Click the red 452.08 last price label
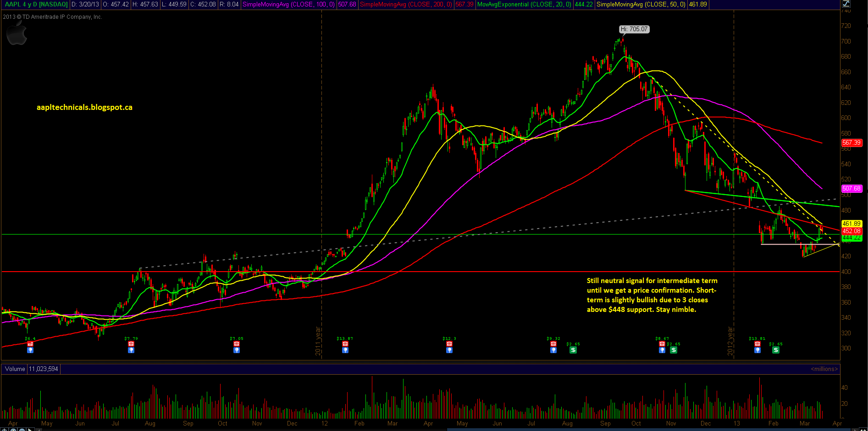 (852, 231)
